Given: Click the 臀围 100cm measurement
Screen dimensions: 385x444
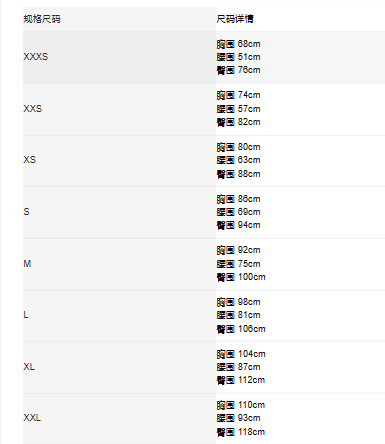Looking at the screenshot, I should 241,277.
